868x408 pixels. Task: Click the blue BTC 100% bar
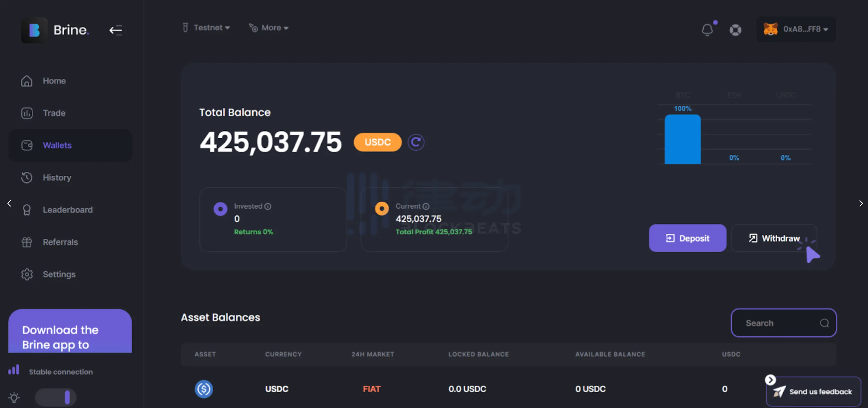(x=682, y=139)
